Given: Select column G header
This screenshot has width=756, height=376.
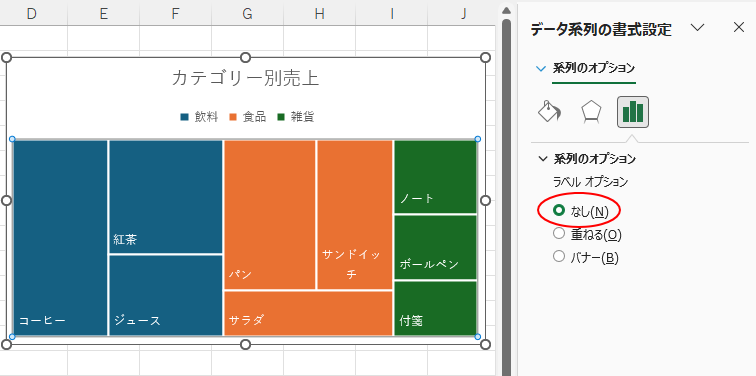Looking at the screenshot, I should pos(247,14).
